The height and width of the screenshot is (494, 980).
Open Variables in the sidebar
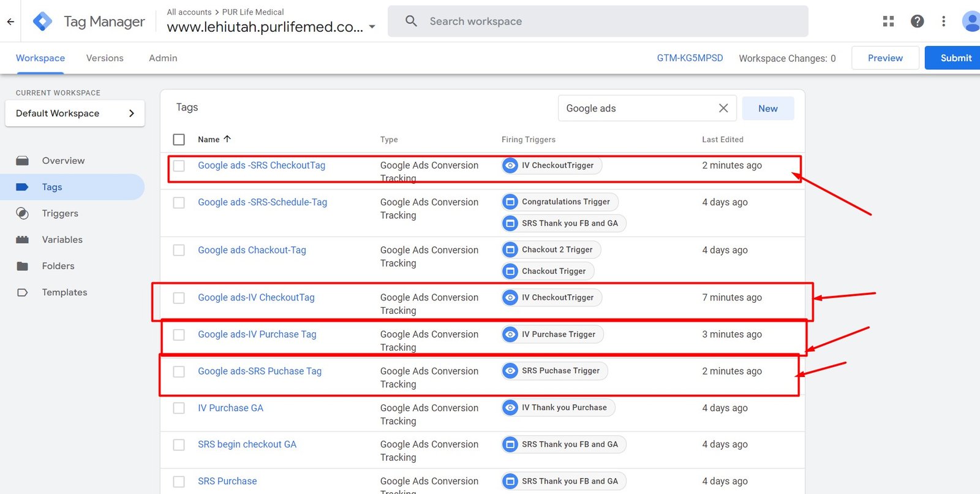[62, 240]
